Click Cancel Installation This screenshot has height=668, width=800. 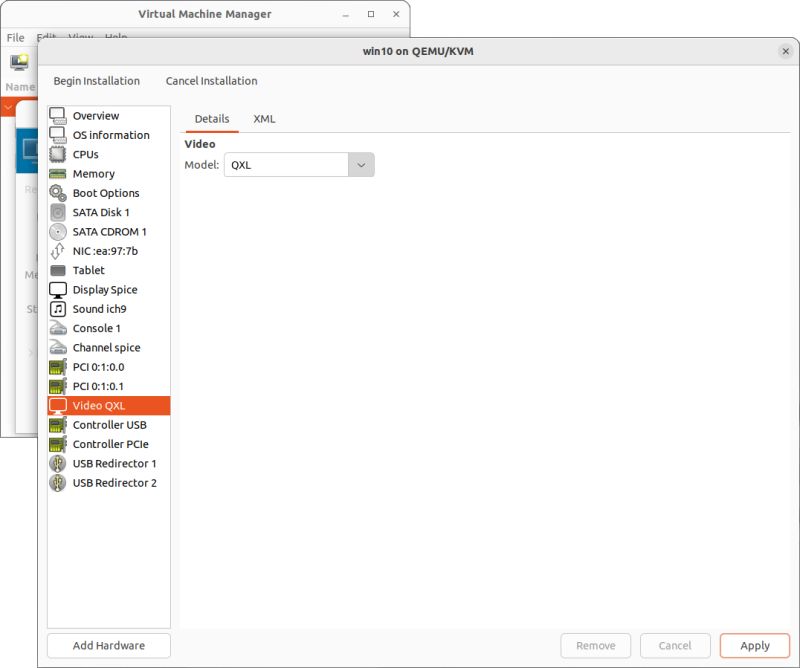tap(211, 81)
